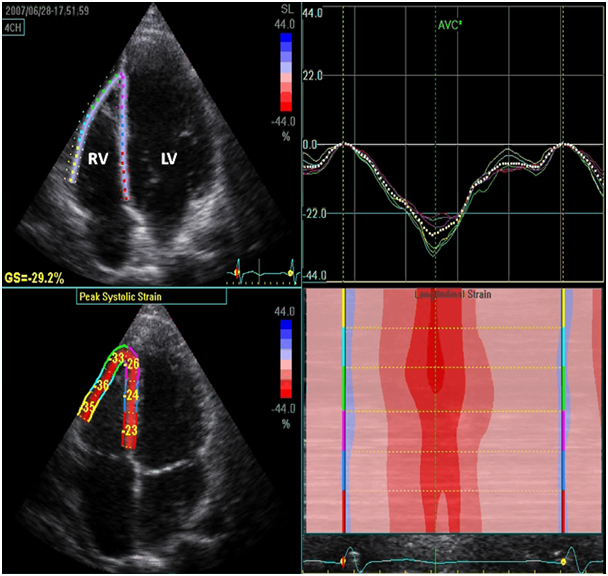Viewport: 608px width, 576px height.
Task: Click the white dotted average strain curve trough
Action: pyautogui.click(x=432, y=232)
